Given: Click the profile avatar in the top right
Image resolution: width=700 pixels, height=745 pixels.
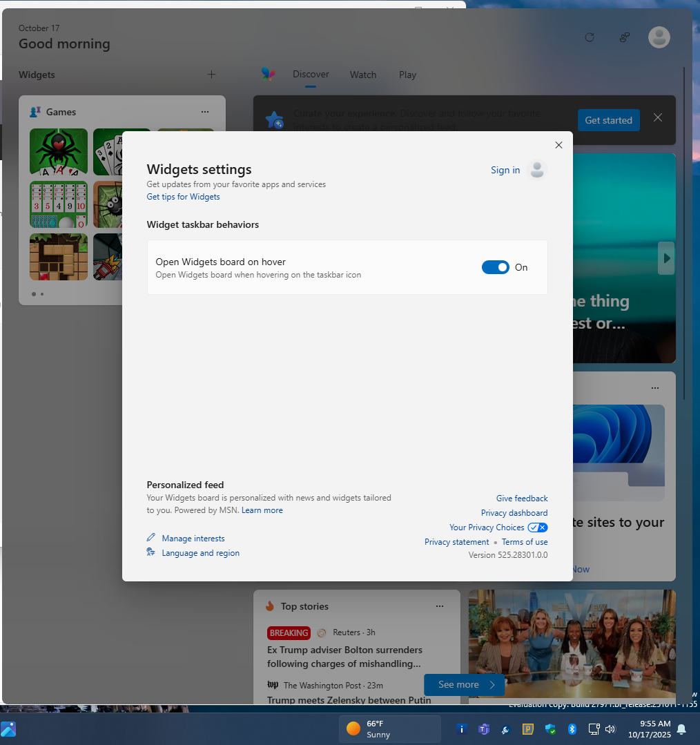Looking at the screenshot, I should coord(659,37).
